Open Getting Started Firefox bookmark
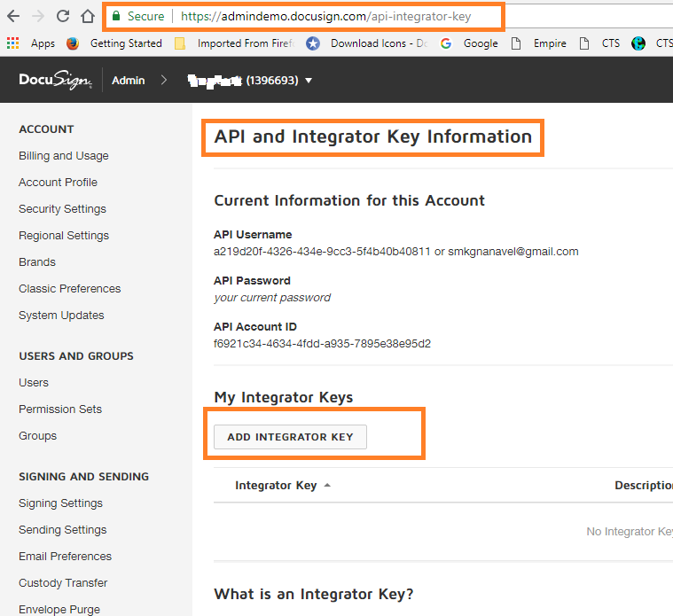 coord(114,43)
